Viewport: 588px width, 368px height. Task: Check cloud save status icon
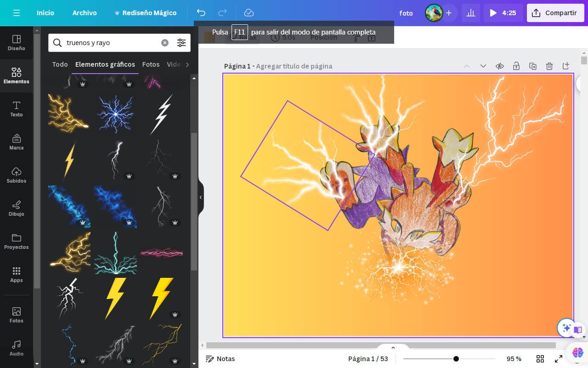coord(249,13)
